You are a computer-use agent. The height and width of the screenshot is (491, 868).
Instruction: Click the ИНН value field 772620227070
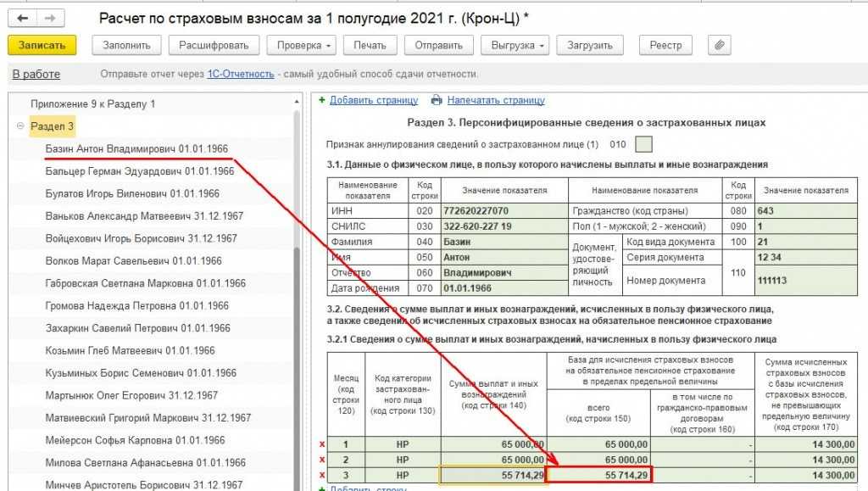(504, 211)
